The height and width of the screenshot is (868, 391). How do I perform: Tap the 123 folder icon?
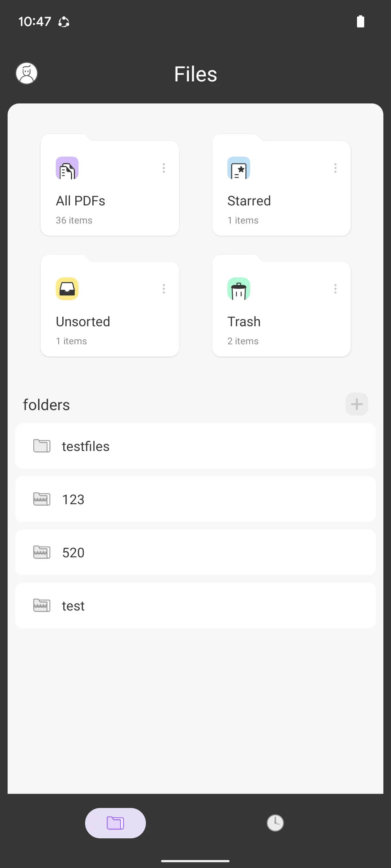pos(42,499)
